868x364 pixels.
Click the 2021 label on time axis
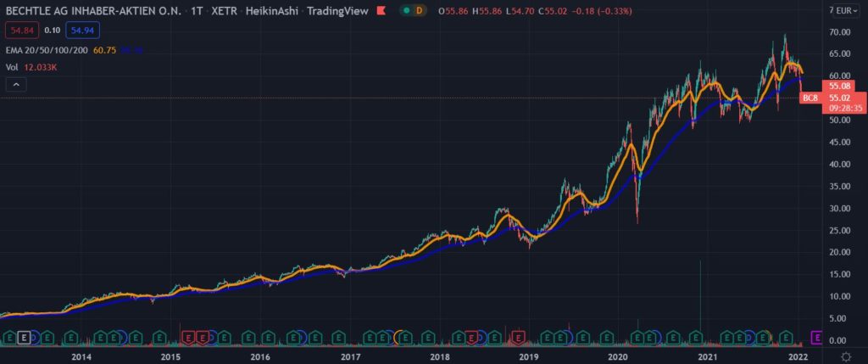(708, 356)
